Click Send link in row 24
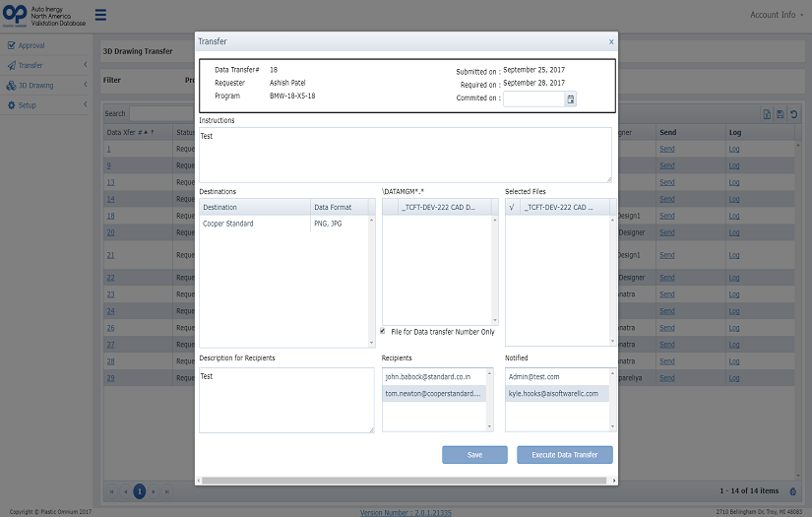The height and width of the screenshot is (517, 812). 667,311
